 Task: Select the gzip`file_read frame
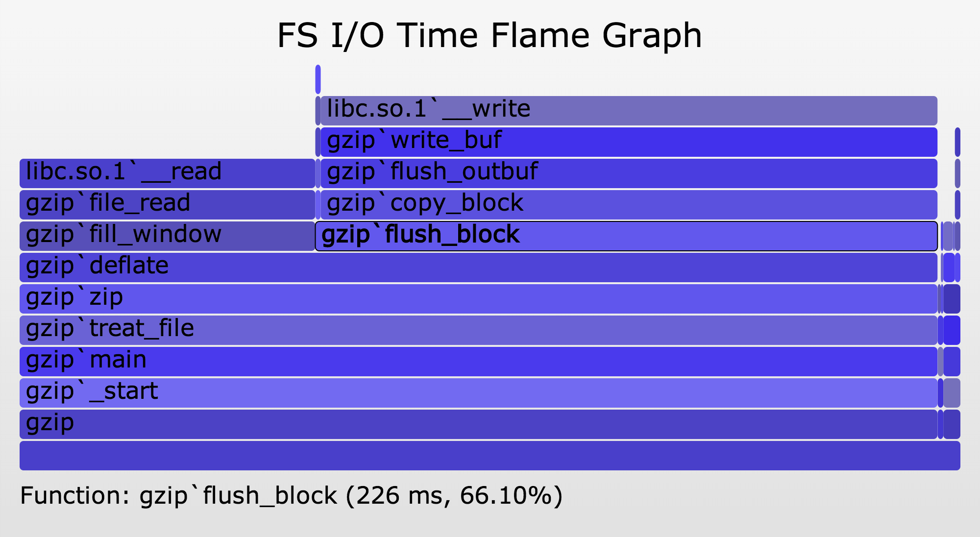167,204
